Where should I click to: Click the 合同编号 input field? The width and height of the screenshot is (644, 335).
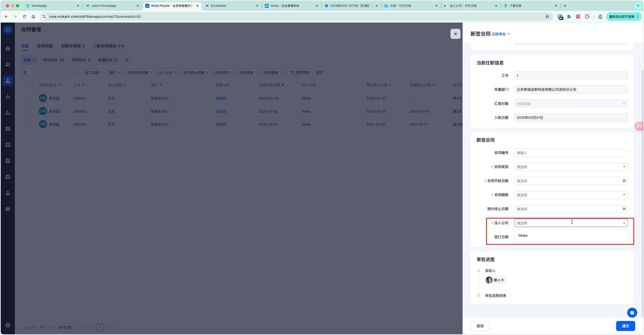click(x=571, y=153)
